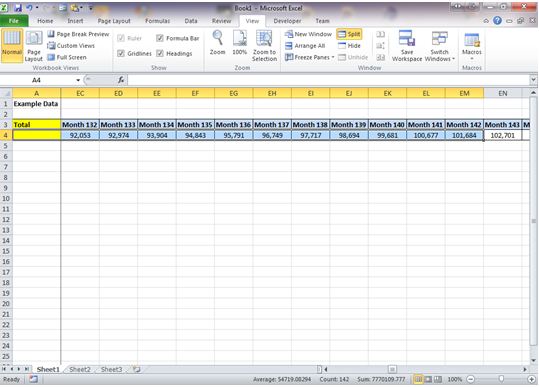Toggle the Gridlines checkbox
Screen dimensions: 539x387
coord(121,53)
